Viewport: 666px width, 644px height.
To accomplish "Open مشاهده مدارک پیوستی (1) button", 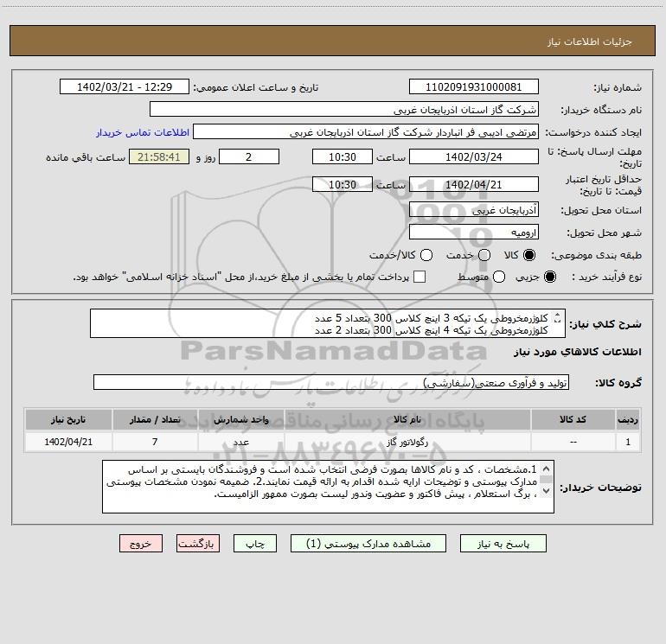I will pos(368,544).
